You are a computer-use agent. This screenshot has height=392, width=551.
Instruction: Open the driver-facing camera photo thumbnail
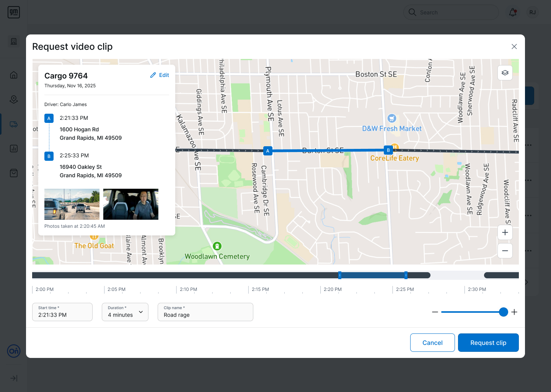[x=131, y=204]
